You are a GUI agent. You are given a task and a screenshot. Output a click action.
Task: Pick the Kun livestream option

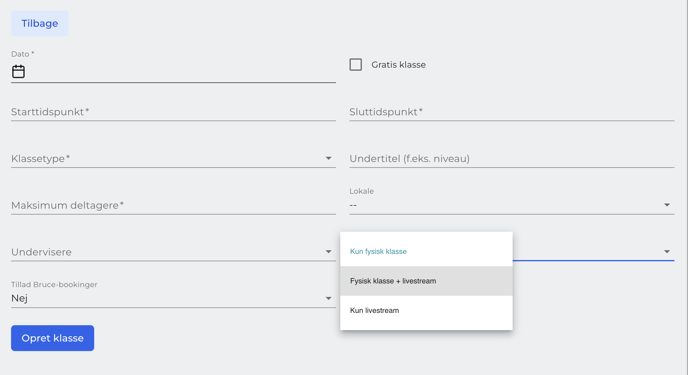pos(426,310)
